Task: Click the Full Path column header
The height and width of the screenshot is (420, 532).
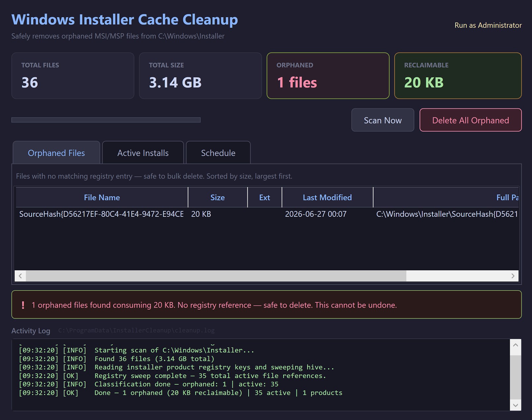Action: coord(446,197)
